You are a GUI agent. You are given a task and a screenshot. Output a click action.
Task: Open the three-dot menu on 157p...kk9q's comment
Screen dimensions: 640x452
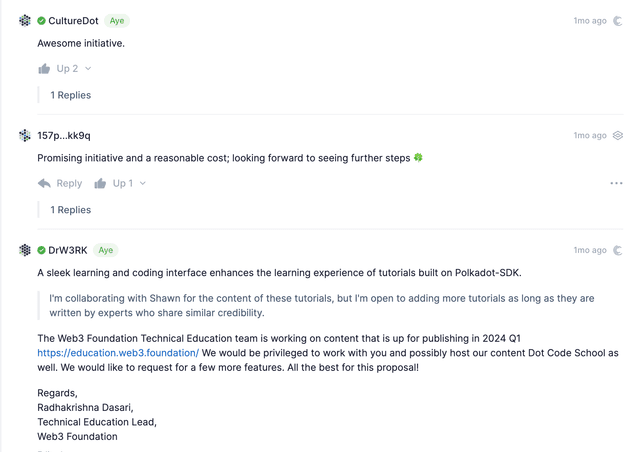pos(616,183)
